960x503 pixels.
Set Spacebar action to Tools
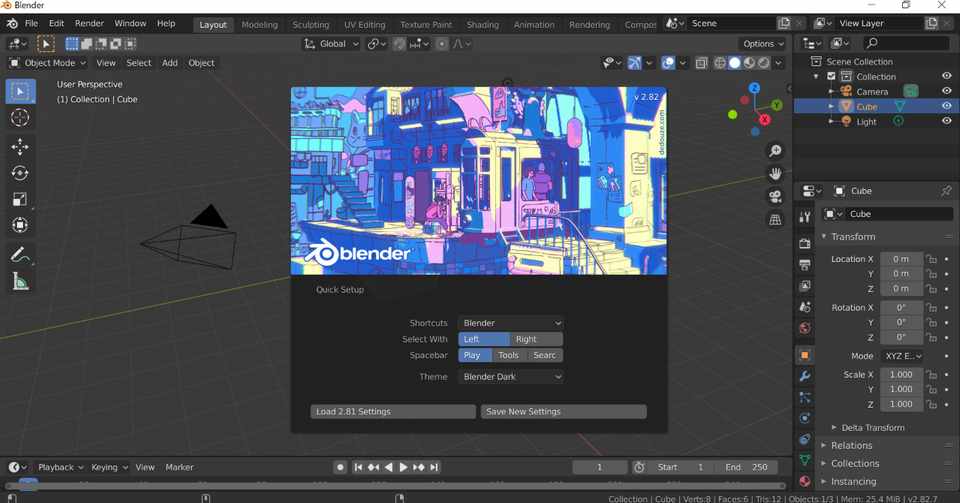click(509, 355)
